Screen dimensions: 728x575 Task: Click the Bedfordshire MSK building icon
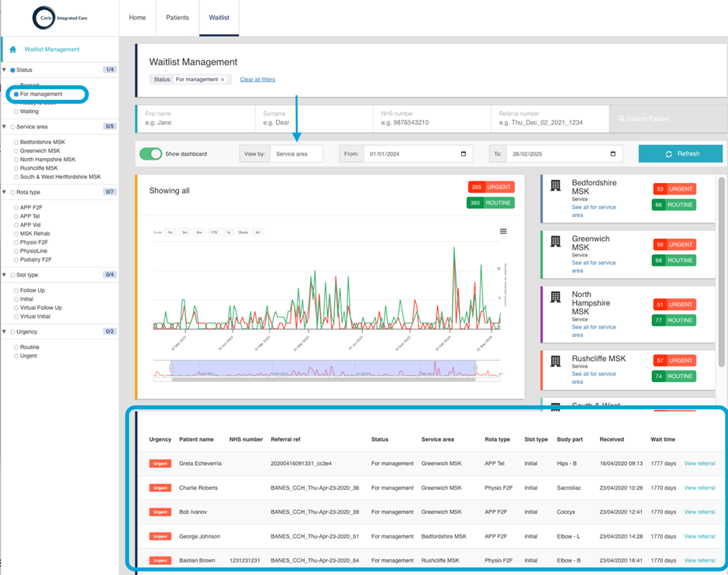click(x=555, y=186)
